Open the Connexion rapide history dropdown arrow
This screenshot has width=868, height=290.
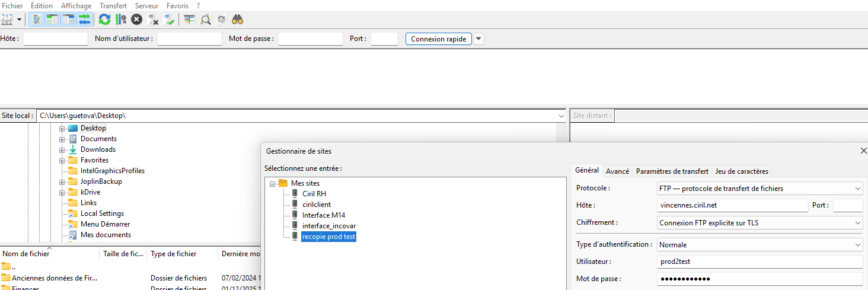478,39
